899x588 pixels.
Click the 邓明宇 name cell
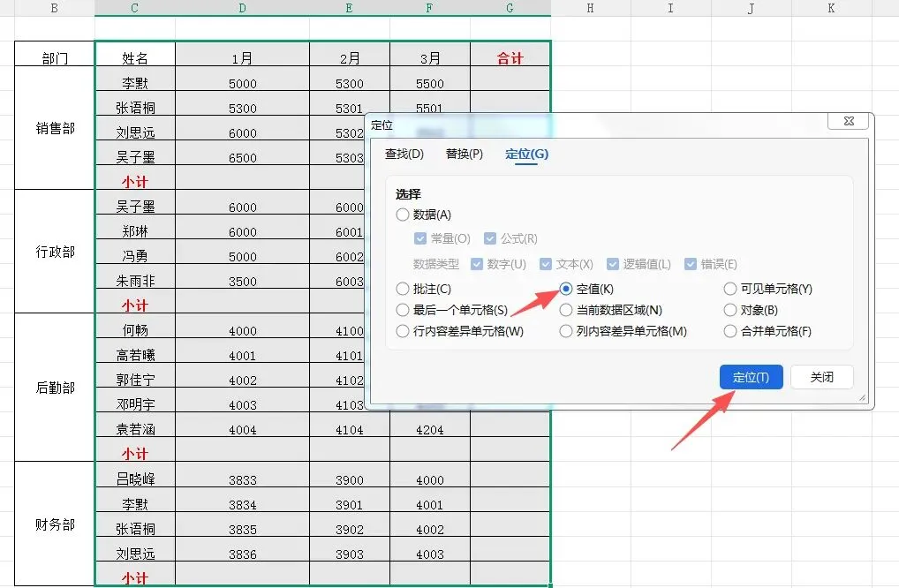(x=135, y=399)
